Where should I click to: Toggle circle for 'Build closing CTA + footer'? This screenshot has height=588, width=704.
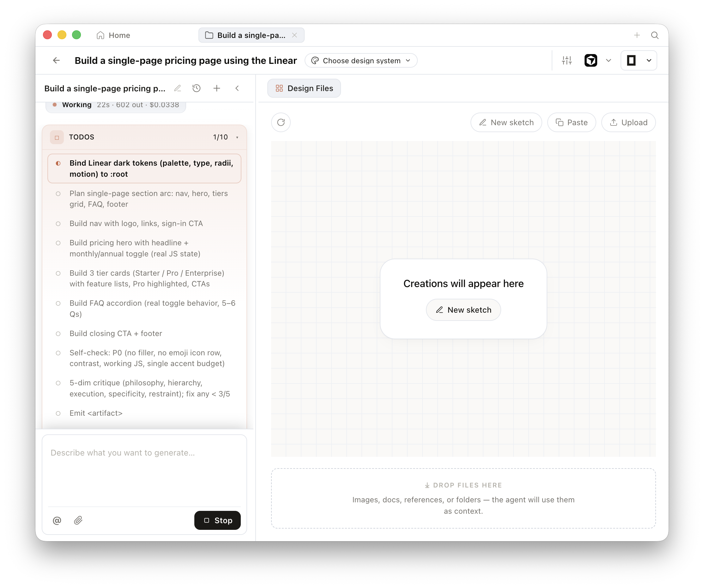pyautogui.click(x=58, y=334)
